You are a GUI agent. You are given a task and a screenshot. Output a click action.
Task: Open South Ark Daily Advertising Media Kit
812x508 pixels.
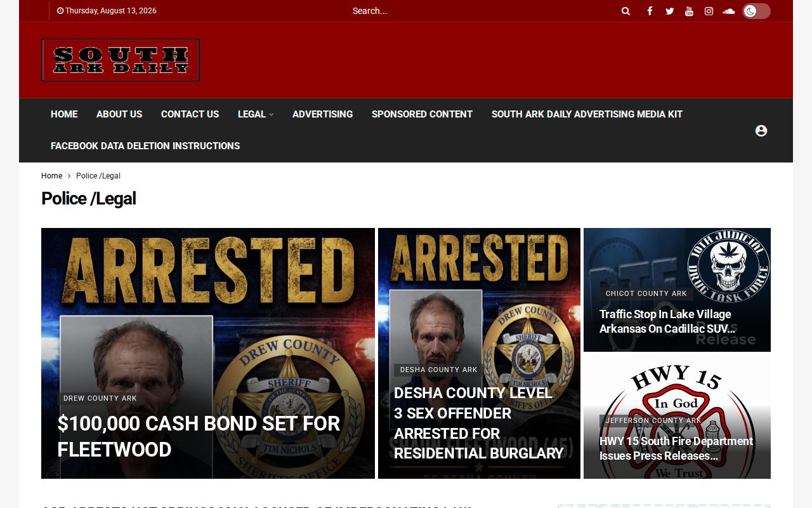pyautogui.click(x=587, y=114)
